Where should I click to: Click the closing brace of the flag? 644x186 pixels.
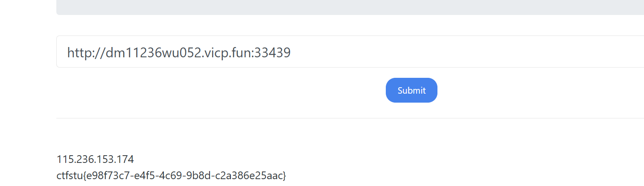pyautogui.click(x=284, y=175)
